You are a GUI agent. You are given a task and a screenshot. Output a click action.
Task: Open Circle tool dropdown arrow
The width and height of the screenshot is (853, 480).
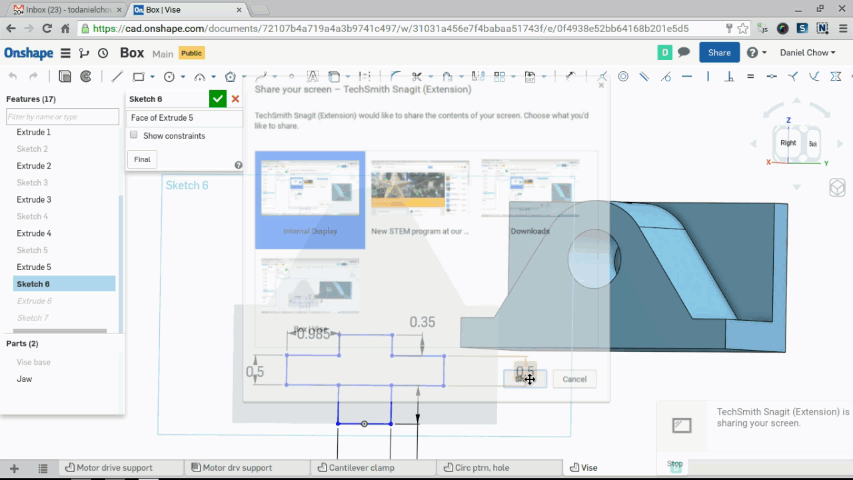tap(183, 77)
